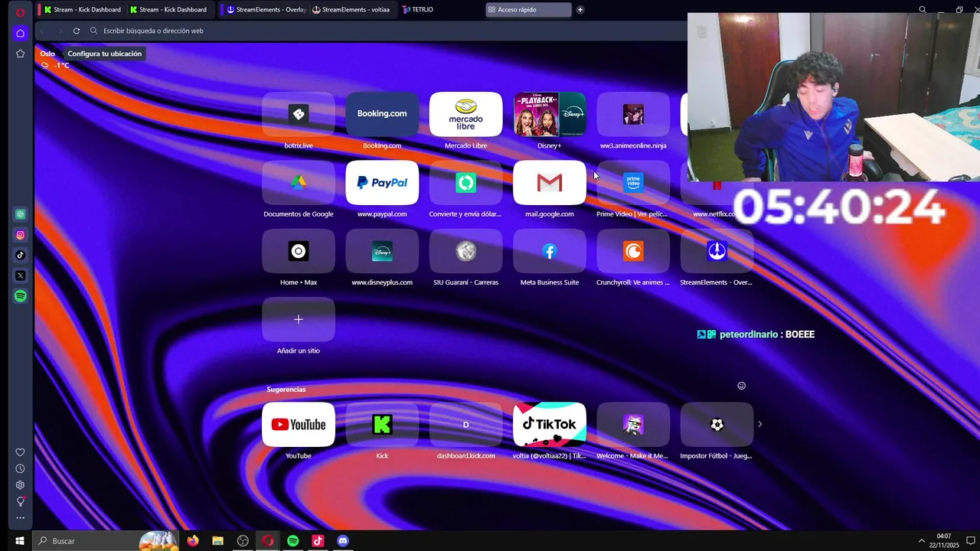Viewport: 980px width, 551px height.
Task: Open X (Twitter) icon in sidebar
Action: click(21, 275)
